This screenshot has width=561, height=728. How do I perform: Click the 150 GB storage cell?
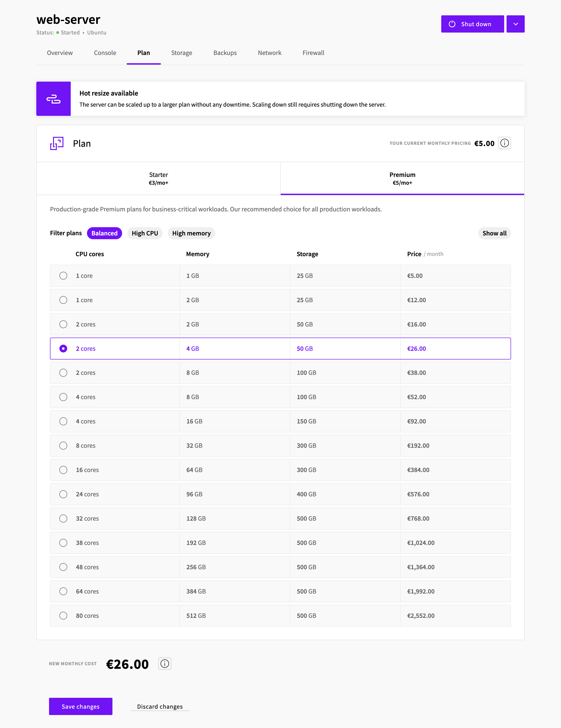coord(345,421)
